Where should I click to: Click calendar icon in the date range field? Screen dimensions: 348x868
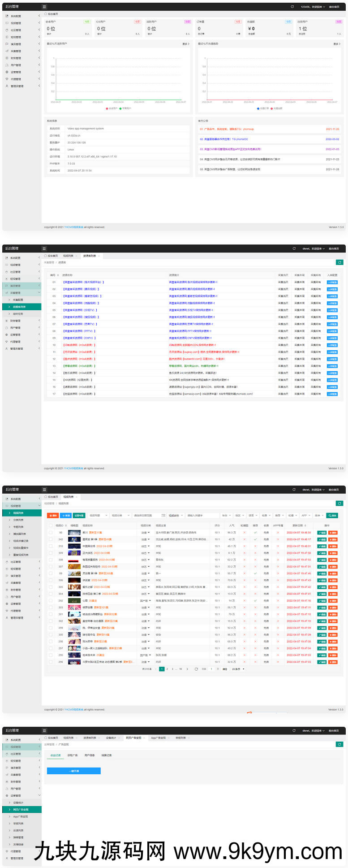(x=163, y=516)
